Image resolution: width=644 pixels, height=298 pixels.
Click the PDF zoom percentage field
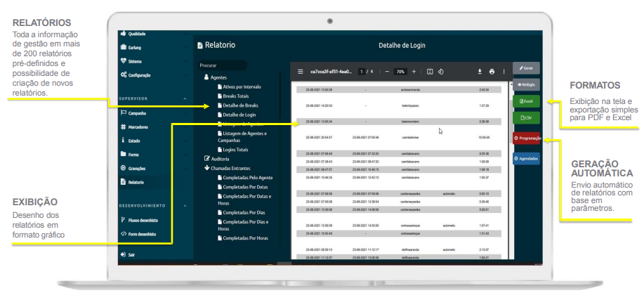click(400, 72)
